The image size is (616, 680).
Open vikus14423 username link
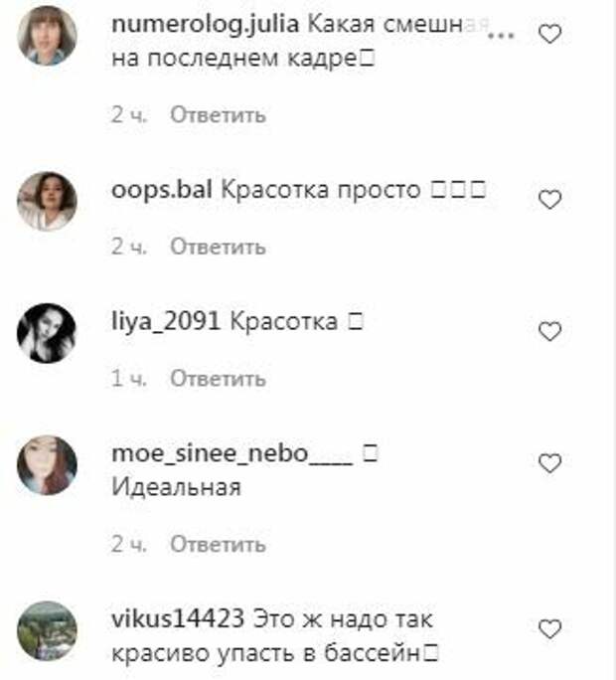point(178,618)
